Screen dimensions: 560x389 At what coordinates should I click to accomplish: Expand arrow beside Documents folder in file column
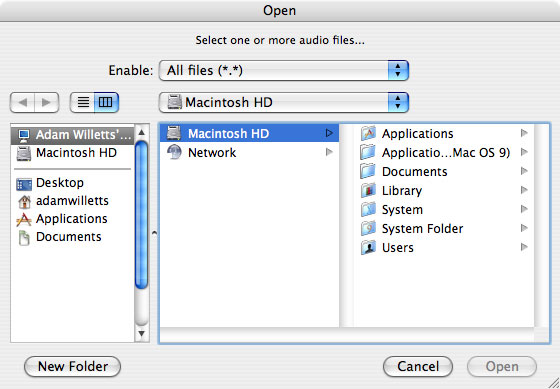(524, 171)
